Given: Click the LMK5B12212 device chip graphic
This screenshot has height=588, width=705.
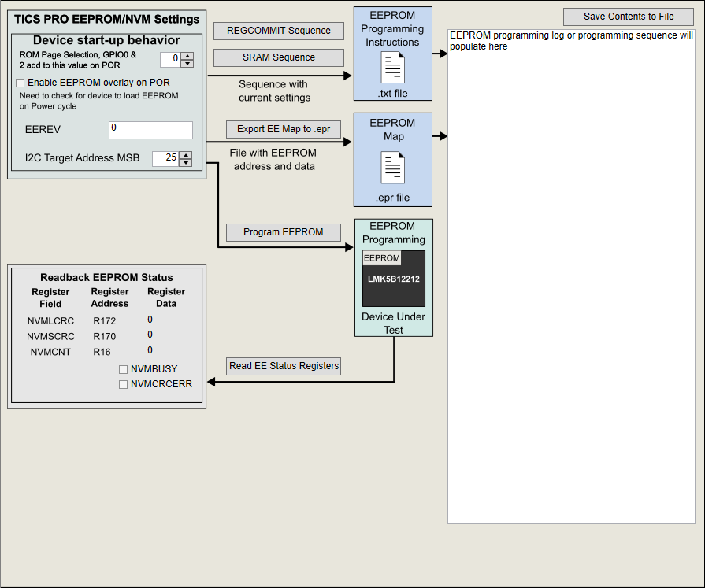Looking at the screenshot, I should pyautogui.click(x=394, y=279).
